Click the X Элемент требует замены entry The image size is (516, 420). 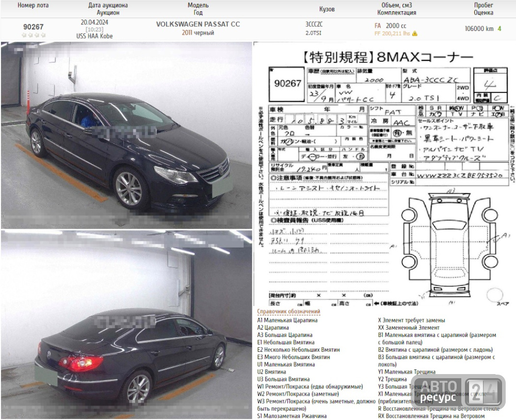[411, 320]
